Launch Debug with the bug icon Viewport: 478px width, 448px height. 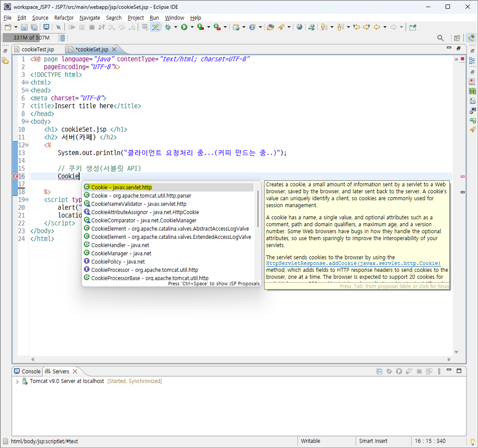pyautogui.click(x=168, y=27)
